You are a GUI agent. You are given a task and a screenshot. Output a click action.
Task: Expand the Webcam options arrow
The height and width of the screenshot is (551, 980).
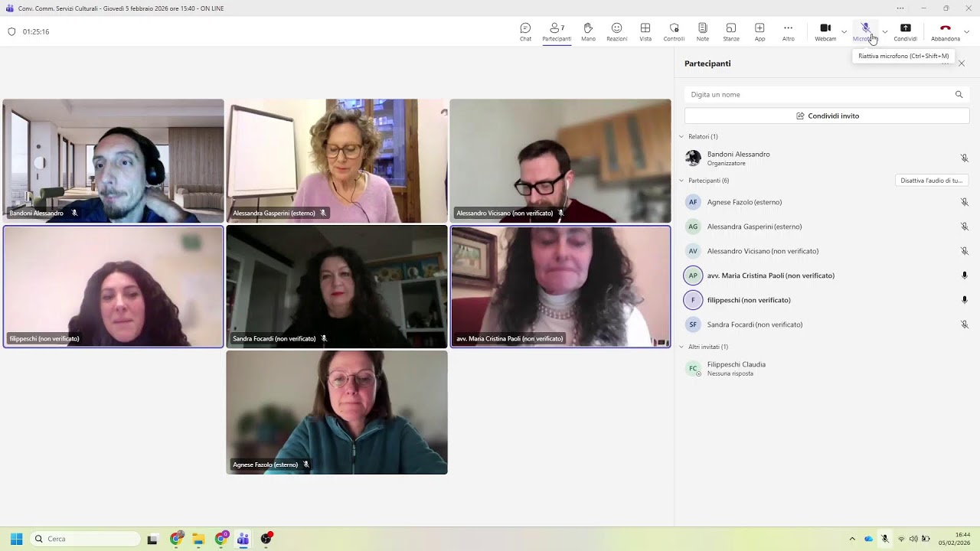coord(844,31)
